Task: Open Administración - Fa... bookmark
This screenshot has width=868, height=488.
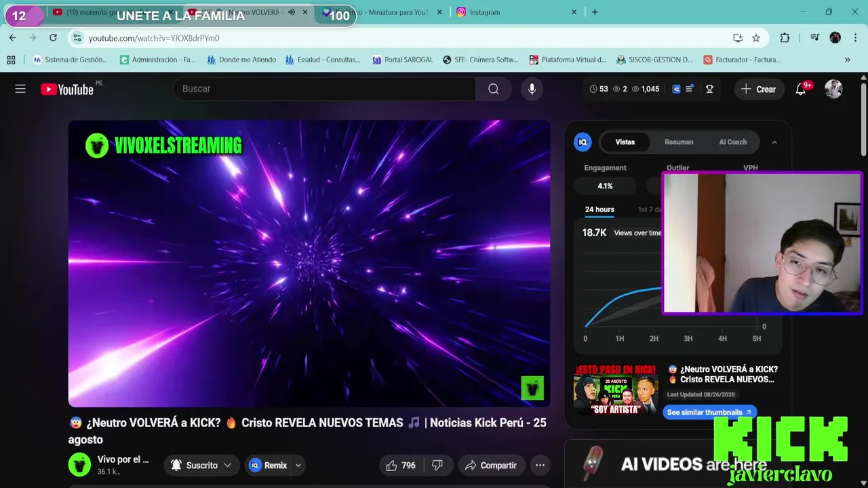Action: tap(157, 60)
